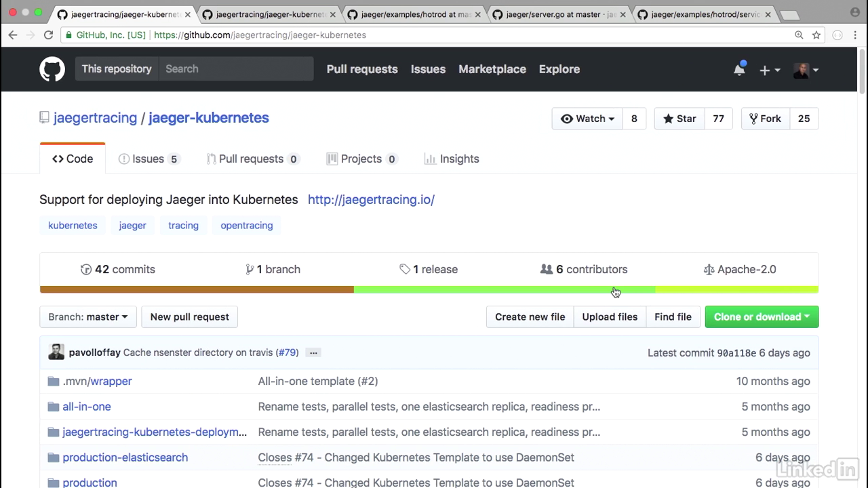Open the jaegertracing-kubernetes-deploym... folder
868x488 pixels.
pyautogui.click(x=155, y=432)
